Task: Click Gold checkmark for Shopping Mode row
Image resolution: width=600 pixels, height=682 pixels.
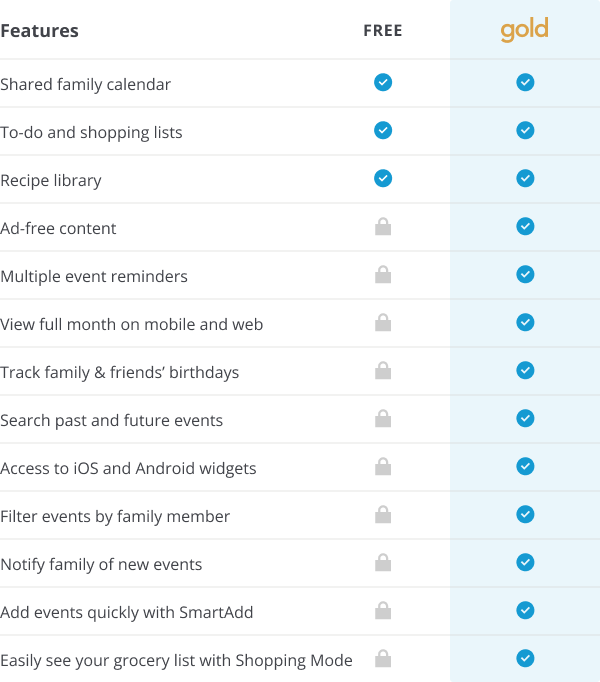Action: pyautogui.click(x=525, y=658)
